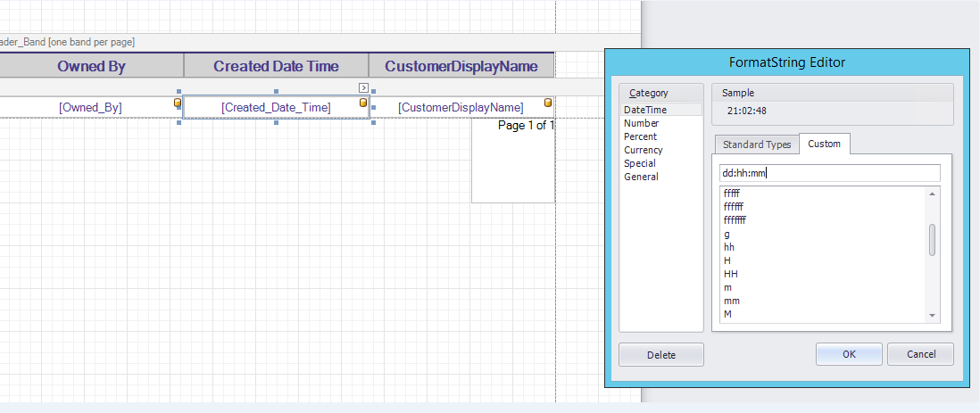The height and width of the screenshot is (413, 980).
Task: Select the Number category
Action: coord(641,123)
